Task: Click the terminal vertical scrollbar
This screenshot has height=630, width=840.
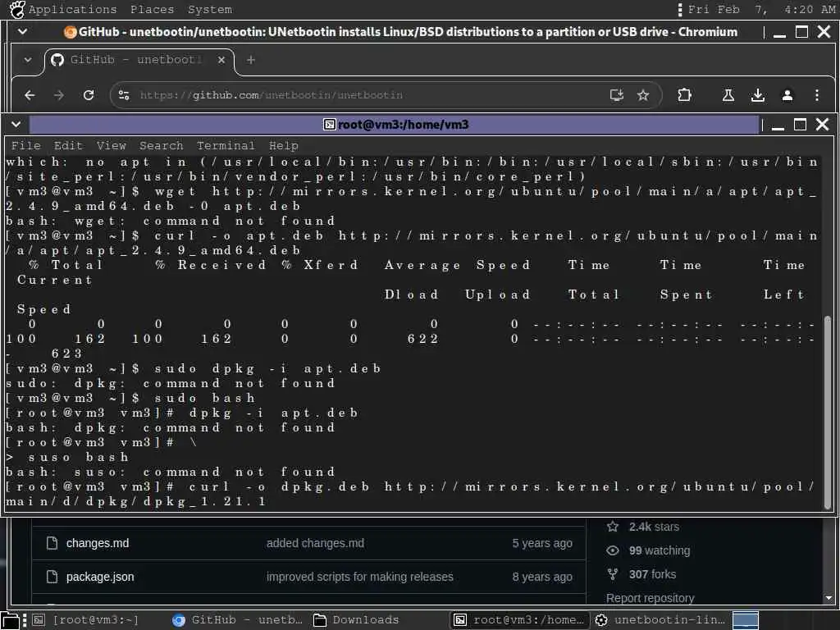Action: (828, 413)
